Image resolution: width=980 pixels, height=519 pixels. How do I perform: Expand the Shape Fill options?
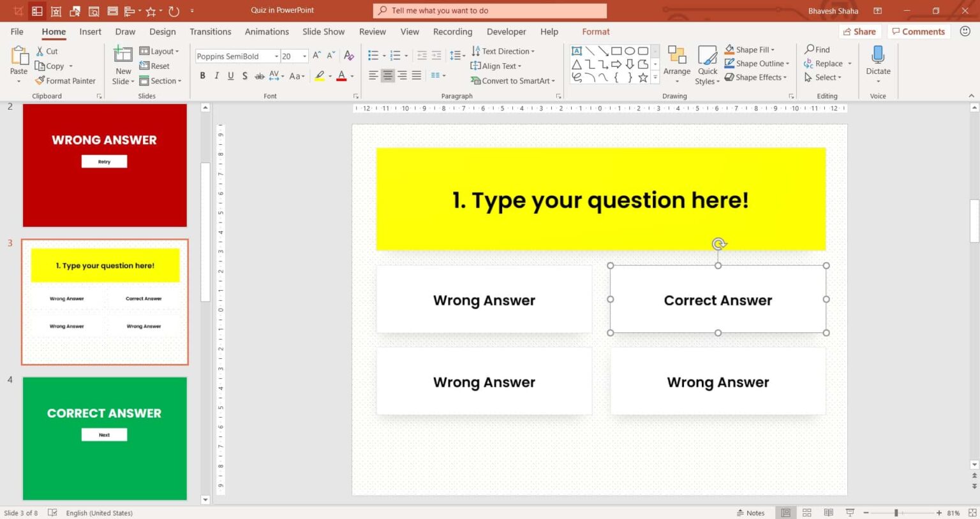[x=775, y=49]
